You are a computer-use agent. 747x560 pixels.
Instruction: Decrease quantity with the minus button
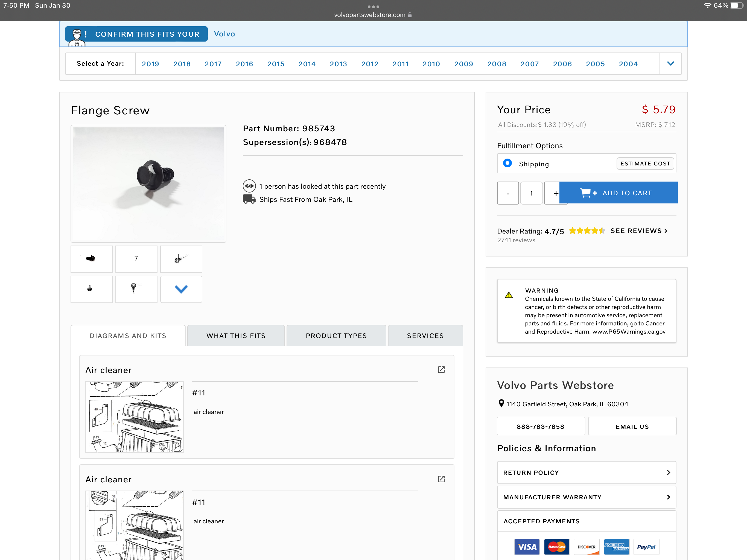click(x=507, y=193)
